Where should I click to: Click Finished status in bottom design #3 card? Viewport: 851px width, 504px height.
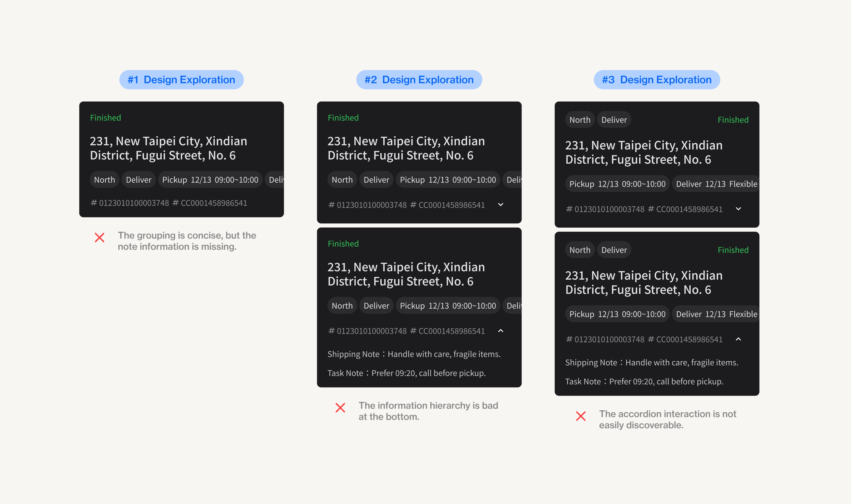(x=733, y=250)
